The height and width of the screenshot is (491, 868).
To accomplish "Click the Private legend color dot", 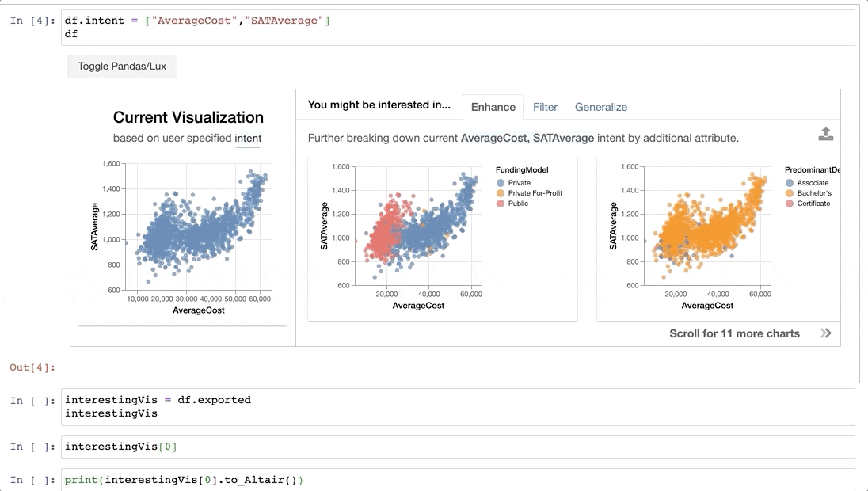I will pyautogui.click(x=501, y=183).
